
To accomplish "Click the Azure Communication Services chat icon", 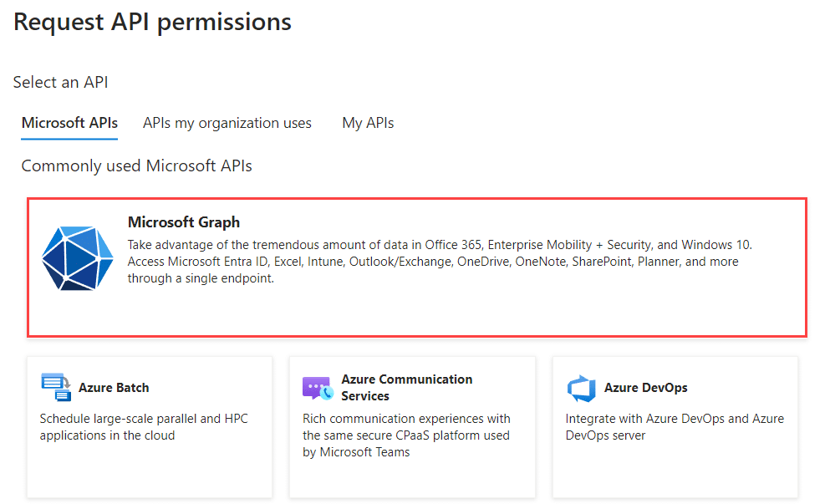I will point(318,388).
